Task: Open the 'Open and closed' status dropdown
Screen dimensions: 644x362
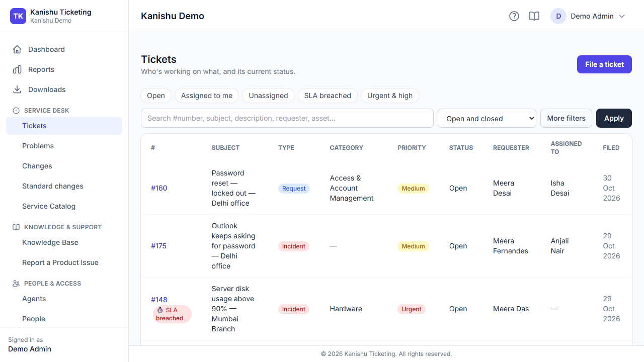Action: [487, 118]
